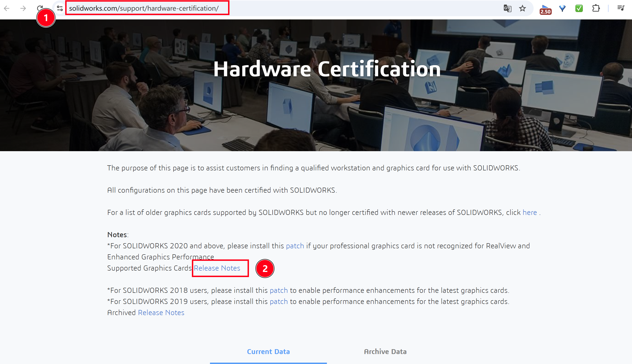Screen dimensions: 632x364
Task: Click the 'All configurations on this page' sentence
Action: (x=222, y=190)
